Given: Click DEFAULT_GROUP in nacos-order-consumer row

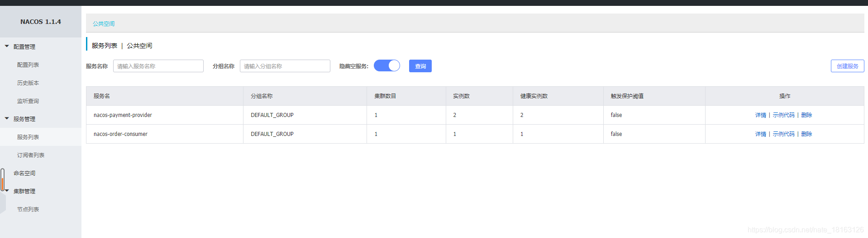Looking at the screenshot, I should (x=272, y=134).
